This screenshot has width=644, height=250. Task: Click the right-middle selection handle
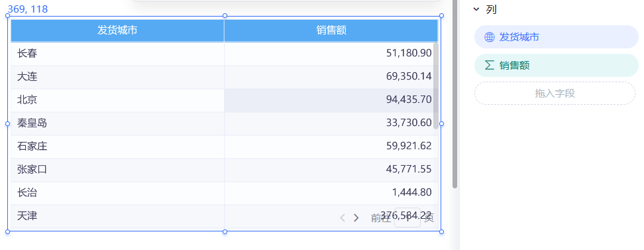tap(441, 123)
